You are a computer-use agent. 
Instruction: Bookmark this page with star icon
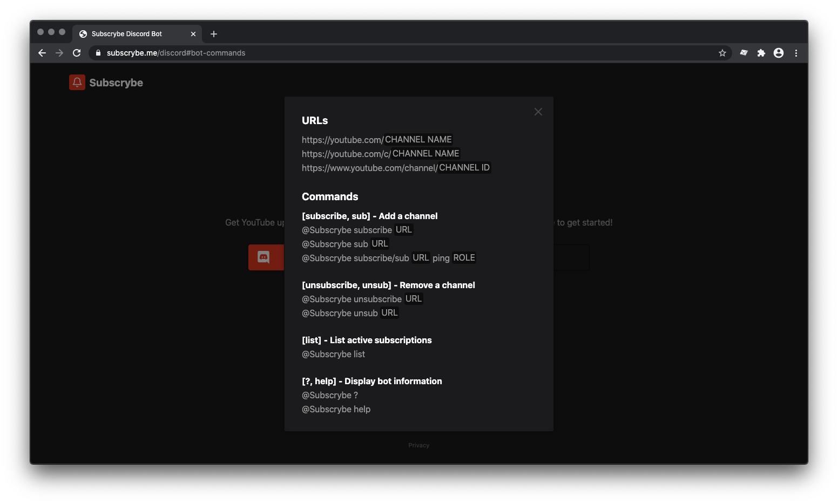click(x=722, y=53)
